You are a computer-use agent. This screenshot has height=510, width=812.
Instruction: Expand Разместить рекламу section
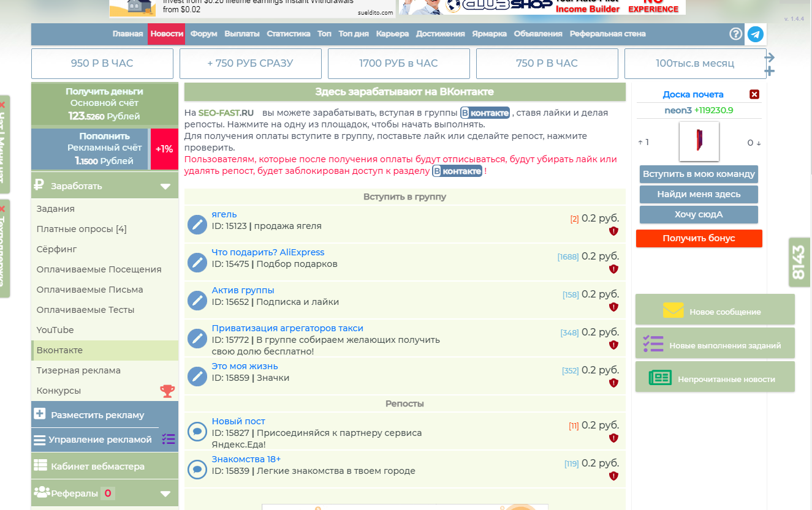105,414
